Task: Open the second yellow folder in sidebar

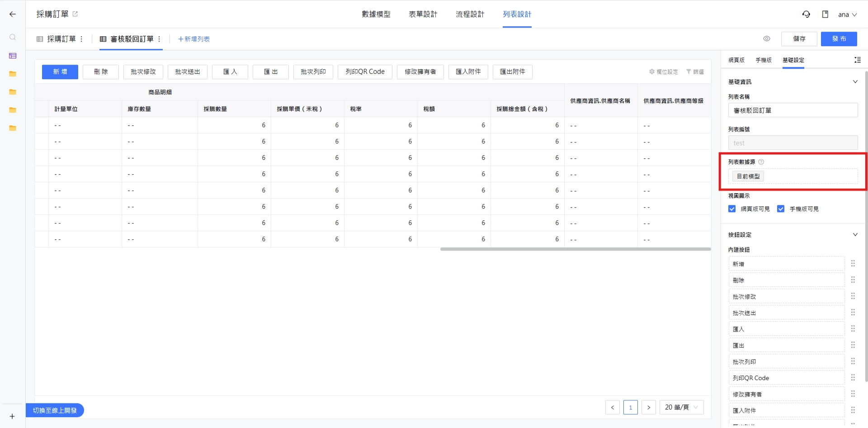Action: 13,92
